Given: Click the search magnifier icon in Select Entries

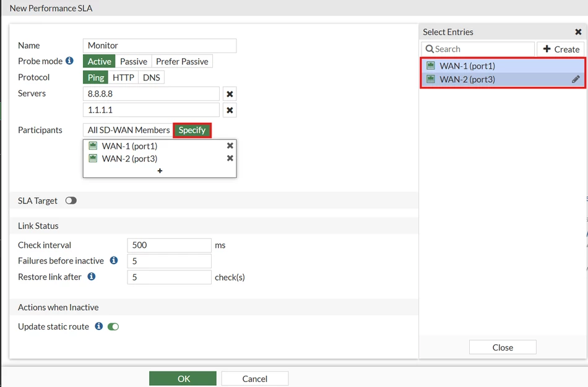Looking at the screenshot, I should tap(430, 49).
